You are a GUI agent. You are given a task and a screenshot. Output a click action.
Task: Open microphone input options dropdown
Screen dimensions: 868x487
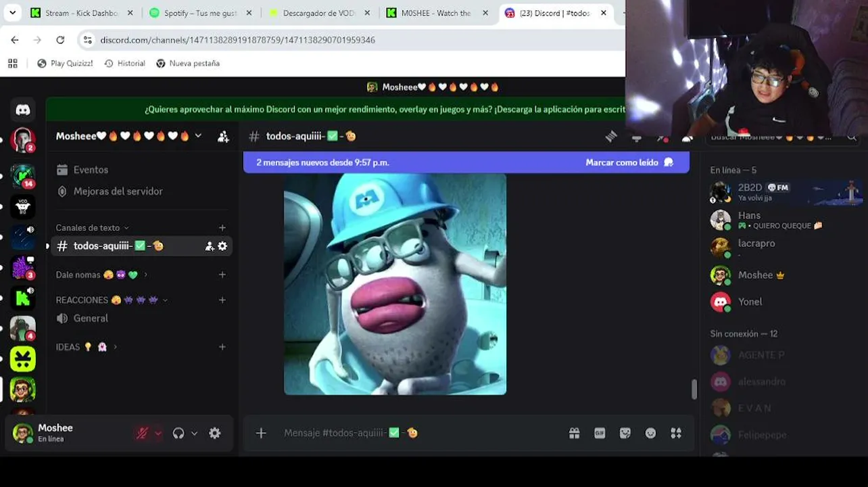pos(158,434)
